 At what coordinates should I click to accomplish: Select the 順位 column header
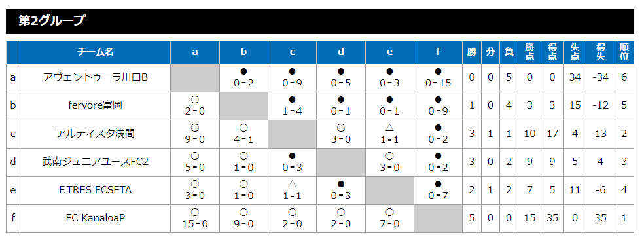point(624,52)
